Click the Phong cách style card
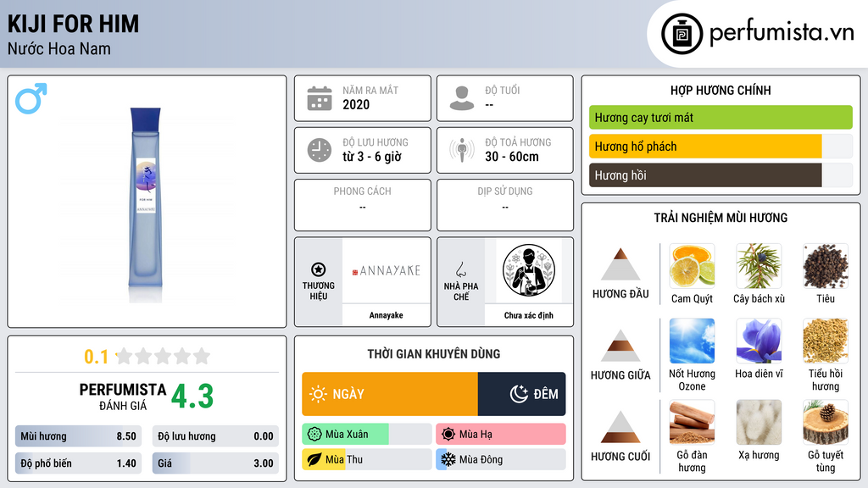The image size is (868, 488). tap(363, 205)
